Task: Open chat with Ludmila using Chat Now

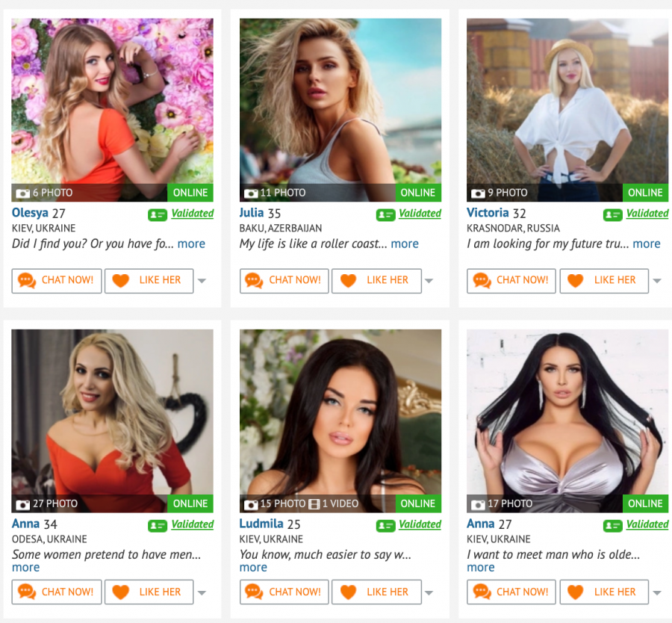Action: (284, 592)
